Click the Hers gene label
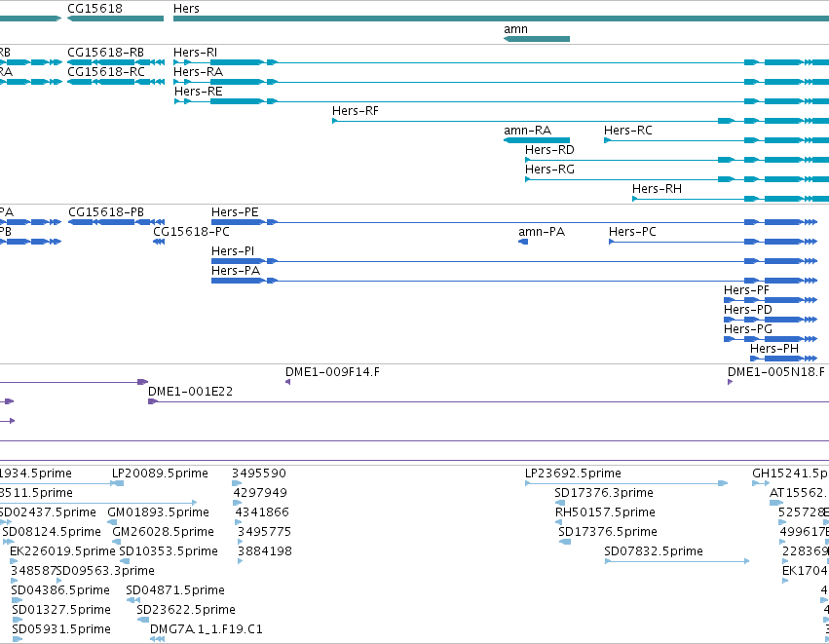Viewport: 829px width, 644px height. point(186,9)
